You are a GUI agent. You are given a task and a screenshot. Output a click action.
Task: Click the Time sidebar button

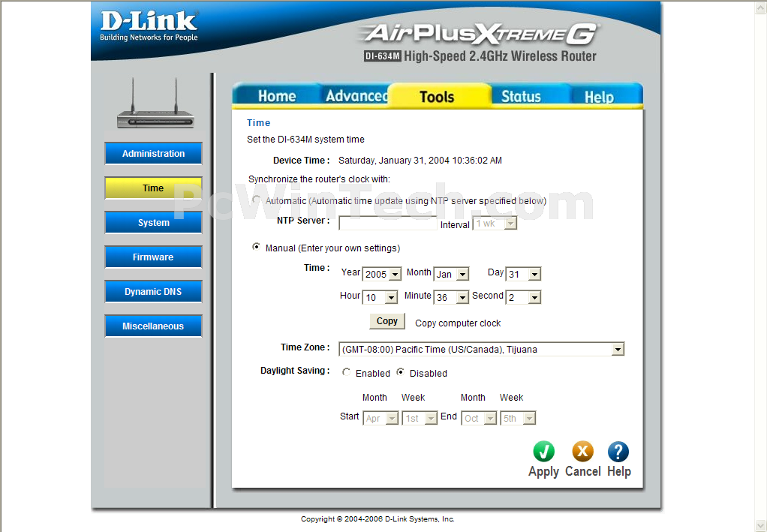(153, 188)
